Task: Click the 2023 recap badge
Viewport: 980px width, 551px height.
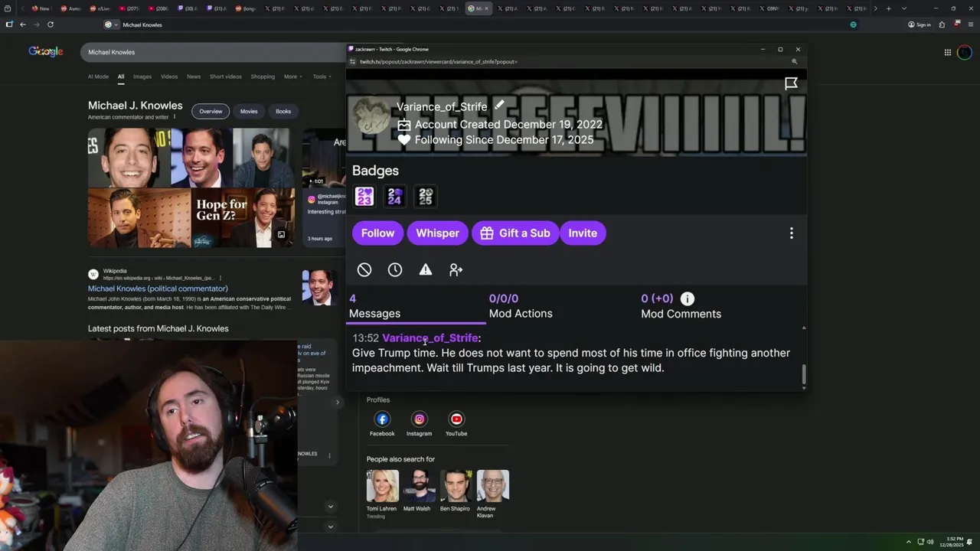Action: tap(364, 197)
